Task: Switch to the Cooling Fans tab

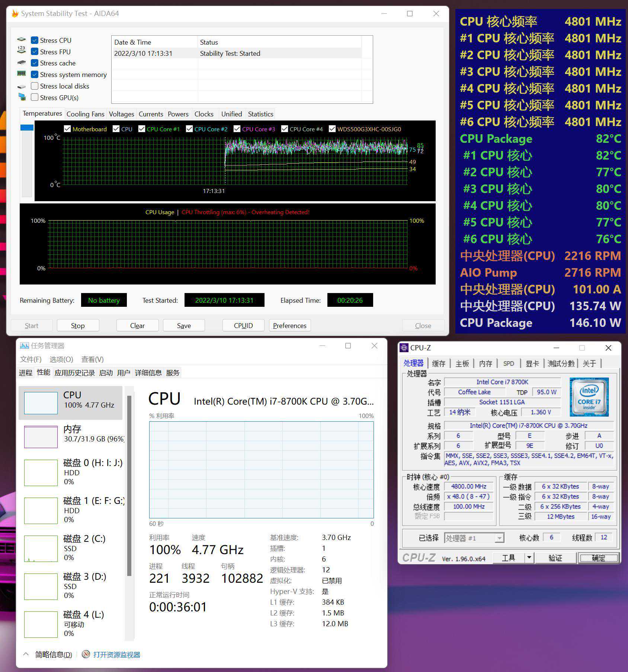Action: tap(85, 114)
